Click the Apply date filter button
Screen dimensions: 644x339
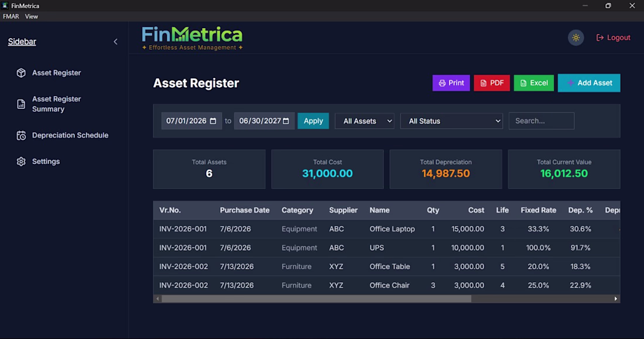point(313,121)
